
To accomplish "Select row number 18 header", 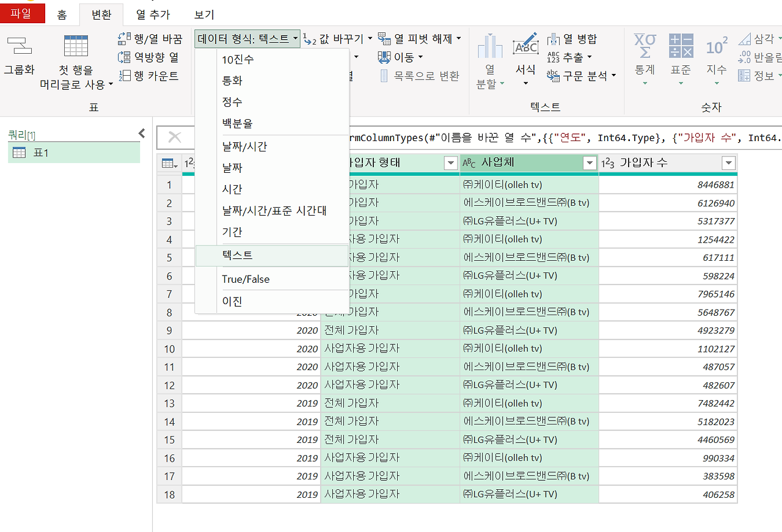I will tap(169, 494).
